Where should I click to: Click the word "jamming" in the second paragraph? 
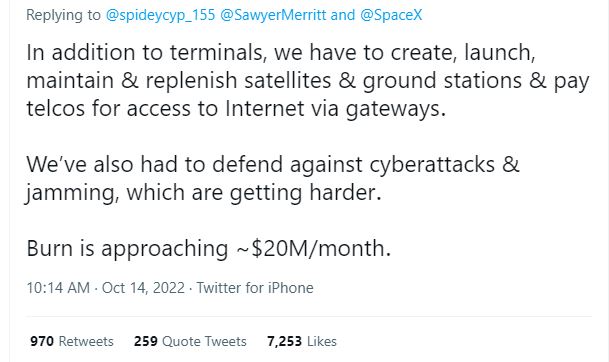[x=71, y=193]
